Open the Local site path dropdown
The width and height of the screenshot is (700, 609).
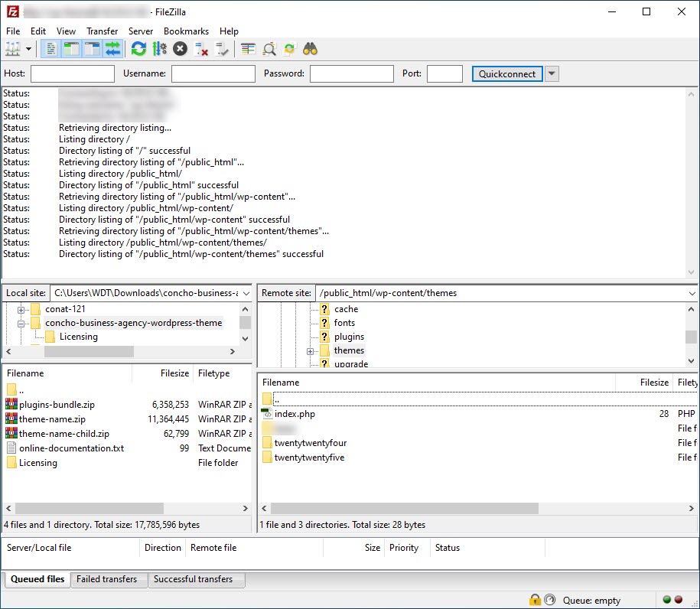246,293
